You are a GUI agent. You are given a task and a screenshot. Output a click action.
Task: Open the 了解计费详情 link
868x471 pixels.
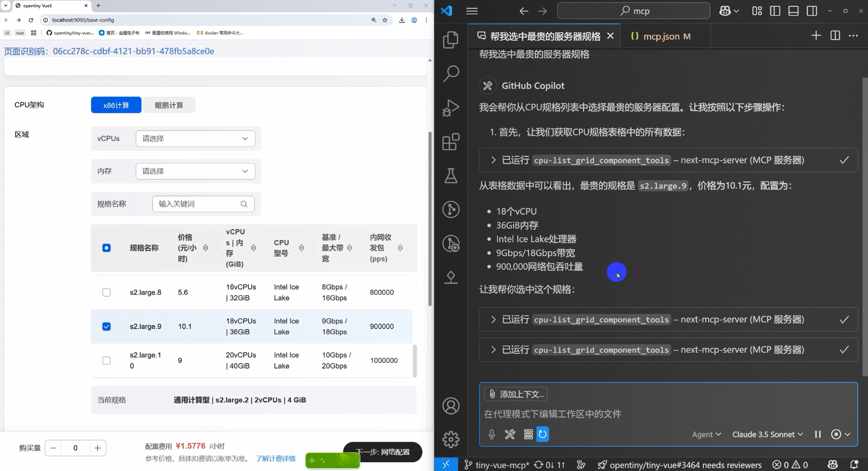tap(275, 458)
